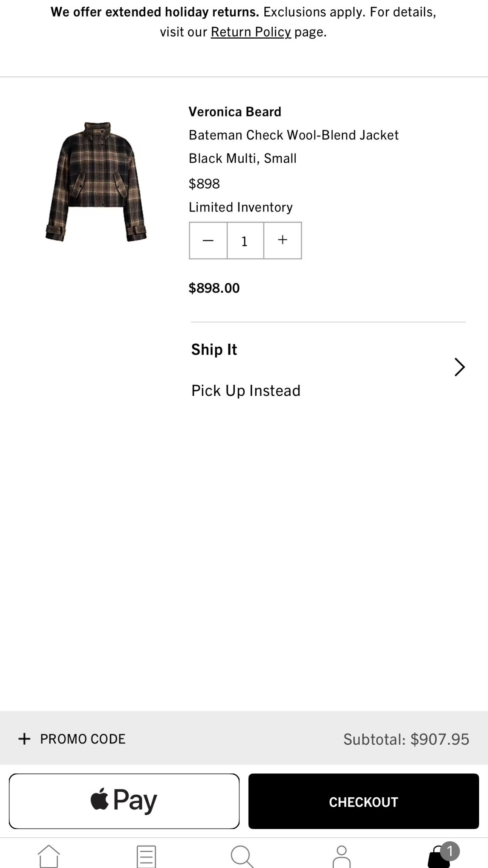
Task: Pay using the Apple Pay button
Action: click(124, 801)
